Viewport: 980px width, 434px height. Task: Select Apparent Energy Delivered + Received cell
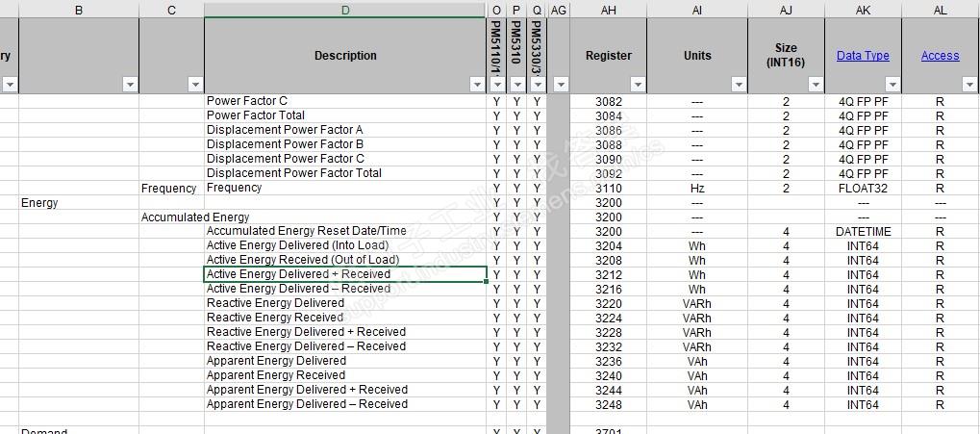345,390
